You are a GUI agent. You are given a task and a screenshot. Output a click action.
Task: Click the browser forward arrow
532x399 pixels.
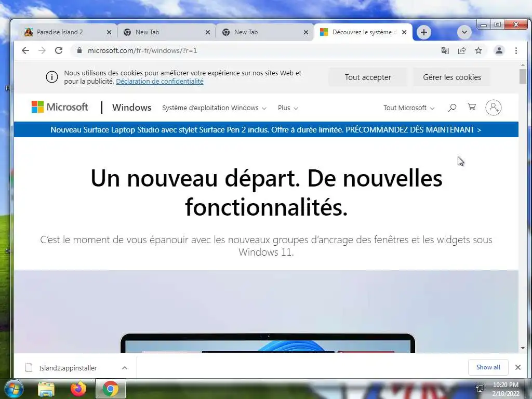tap(42, 50)
